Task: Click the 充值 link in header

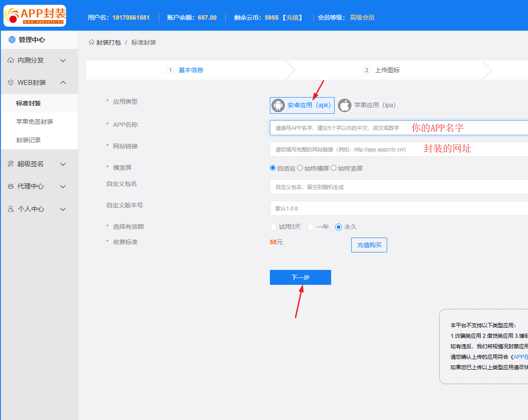Action: click(x=292, y=17)
